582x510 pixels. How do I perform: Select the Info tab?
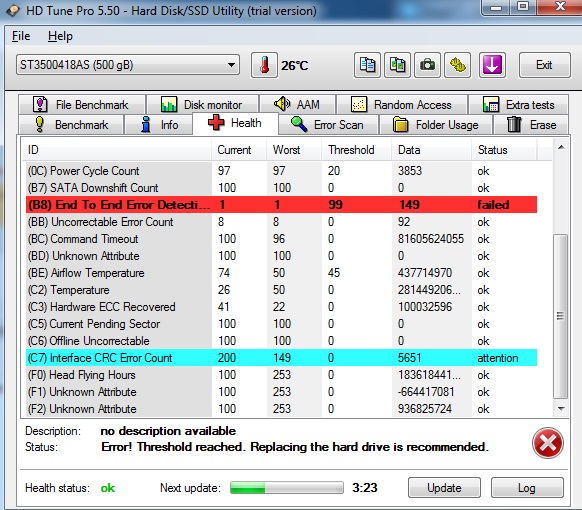(158, 125)
